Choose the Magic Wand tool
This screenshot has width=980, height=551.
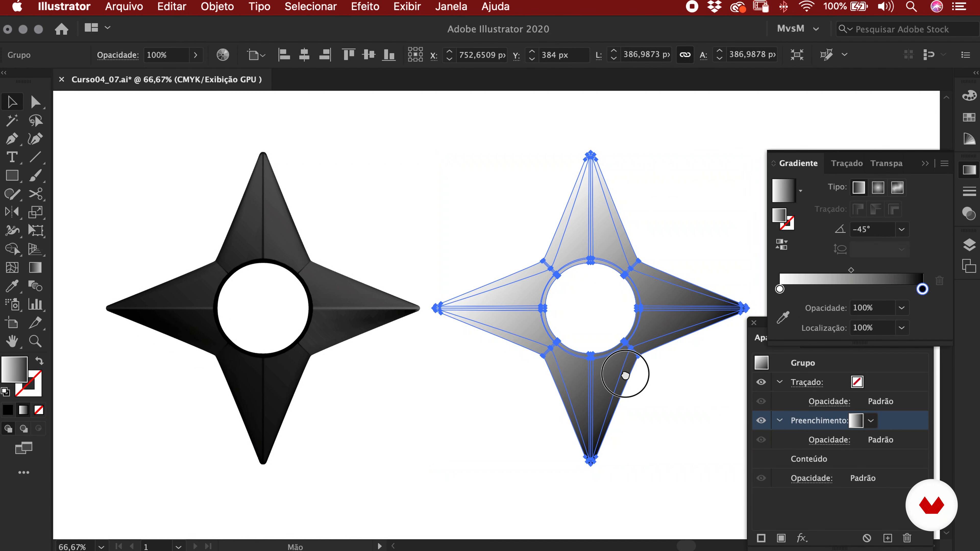pos(12,121)
